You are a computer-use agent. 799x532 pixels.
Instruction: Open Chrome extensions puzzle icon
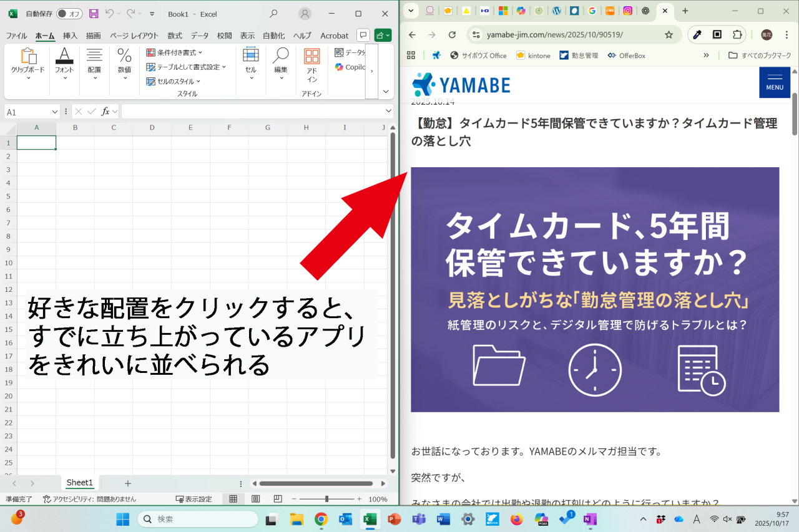738,34
